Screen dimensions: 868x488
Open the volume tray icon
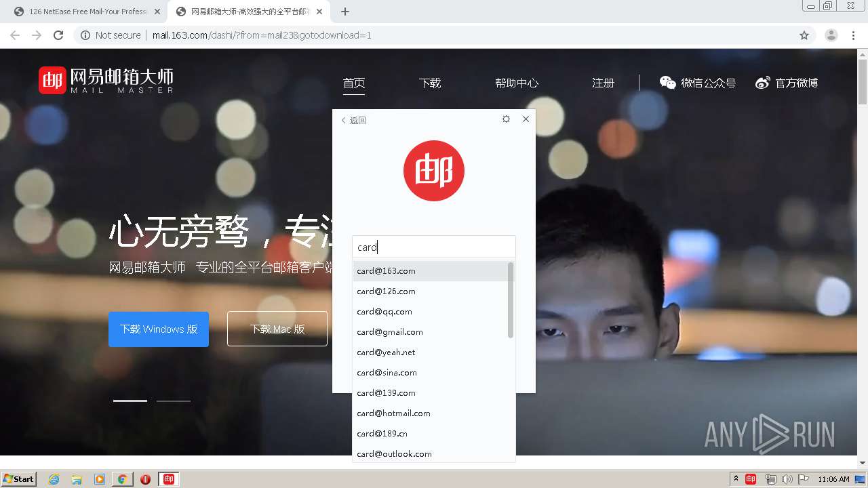coord(787,479)
